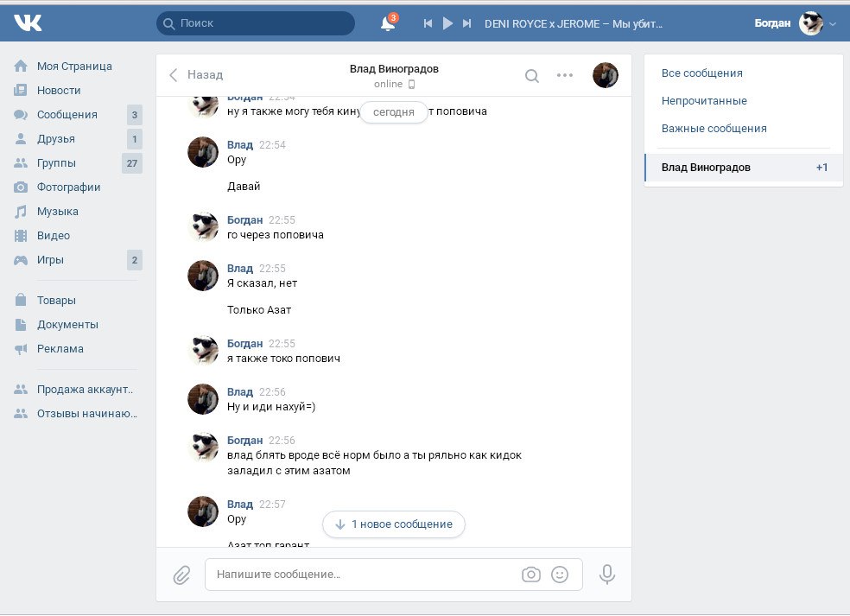Open Музыка in the left sidebar

point(57,212)
